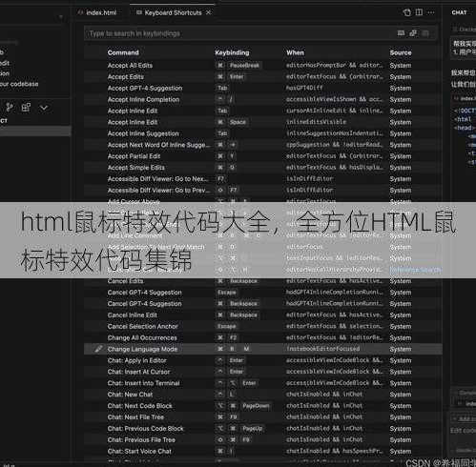This screenshot has height=467, width=476.
Task: Click the Source column header
Action: tap(401, 52)
